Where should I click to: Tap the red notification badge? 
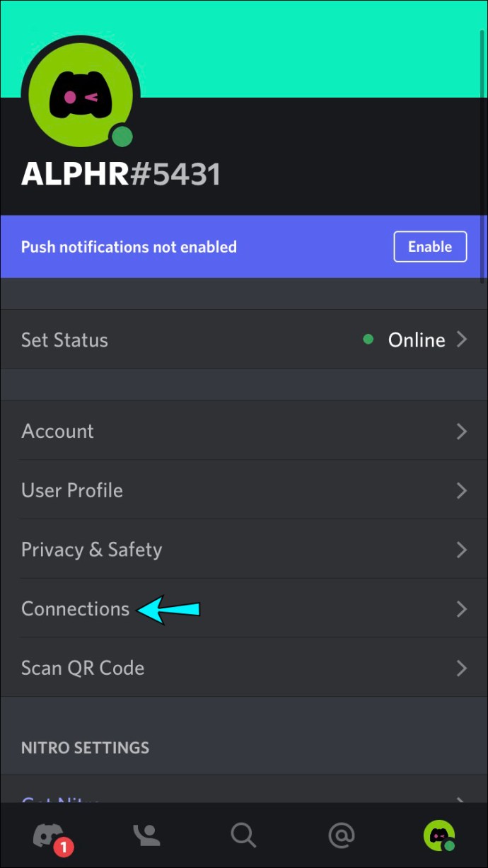pos(64,846)
